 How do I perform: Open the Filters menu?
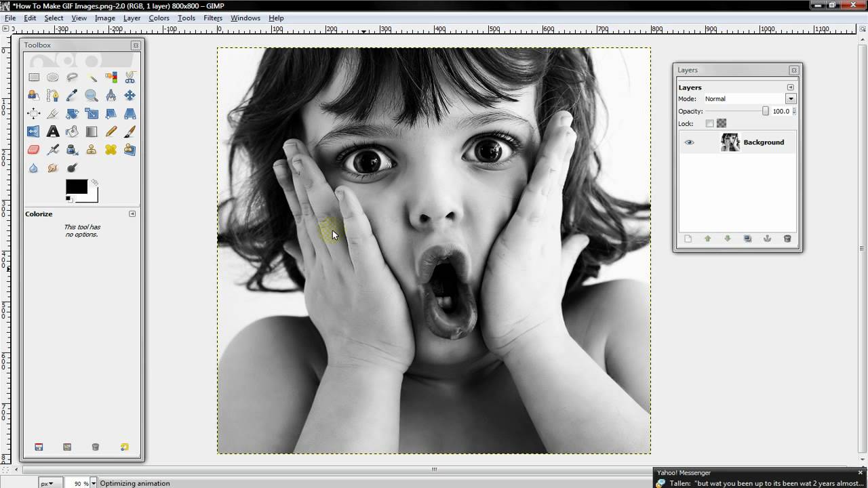213,18
